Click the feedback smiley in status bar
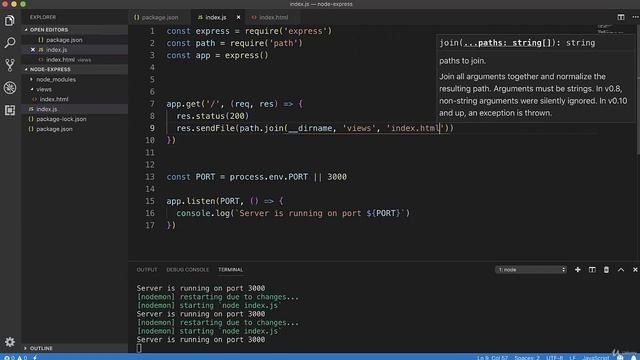Viewport: 640px width, 360px height. [620, 358]
